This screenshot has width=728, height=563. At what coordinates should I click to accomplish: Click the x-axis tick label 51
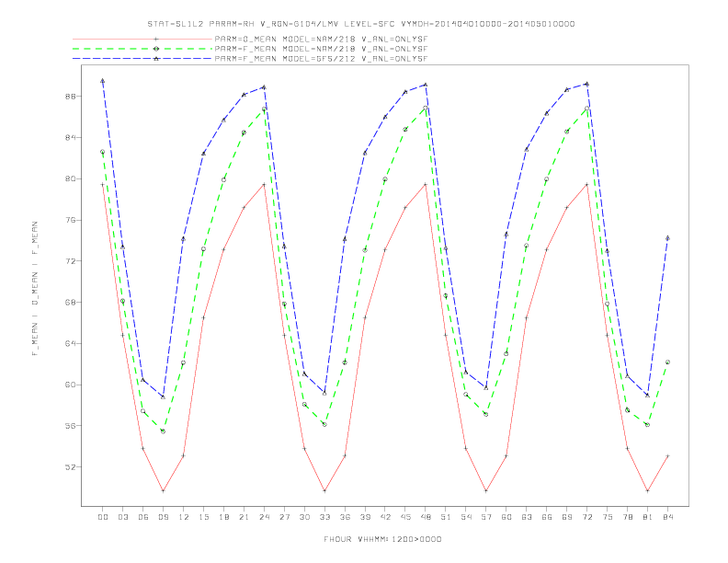pos(446,517)
